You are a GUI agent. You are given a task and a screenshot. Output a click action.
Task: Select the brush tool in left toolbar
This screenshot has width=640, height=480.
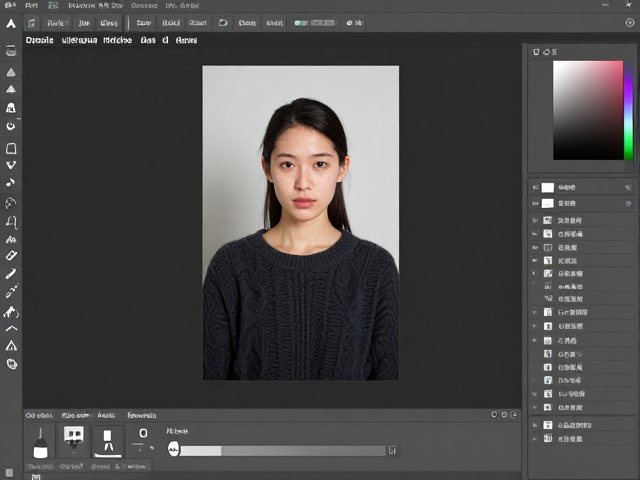pos(11,273)
